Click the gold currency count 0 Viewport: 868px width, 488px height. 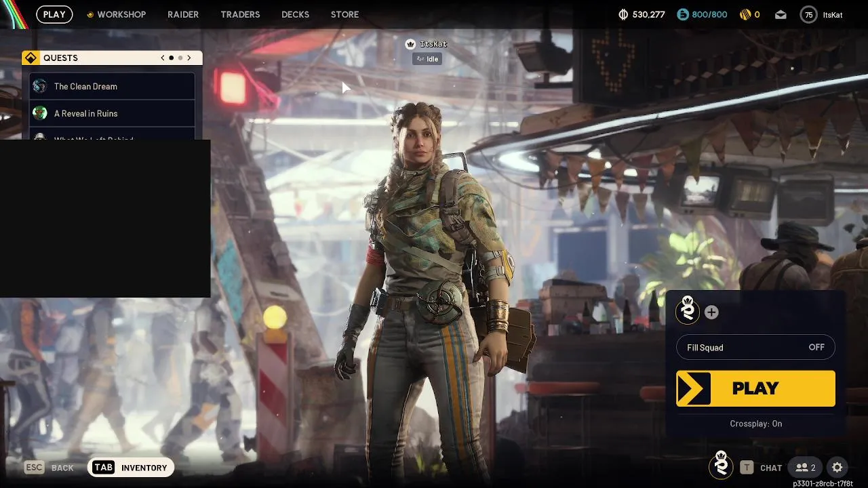(x=757, y=14)
